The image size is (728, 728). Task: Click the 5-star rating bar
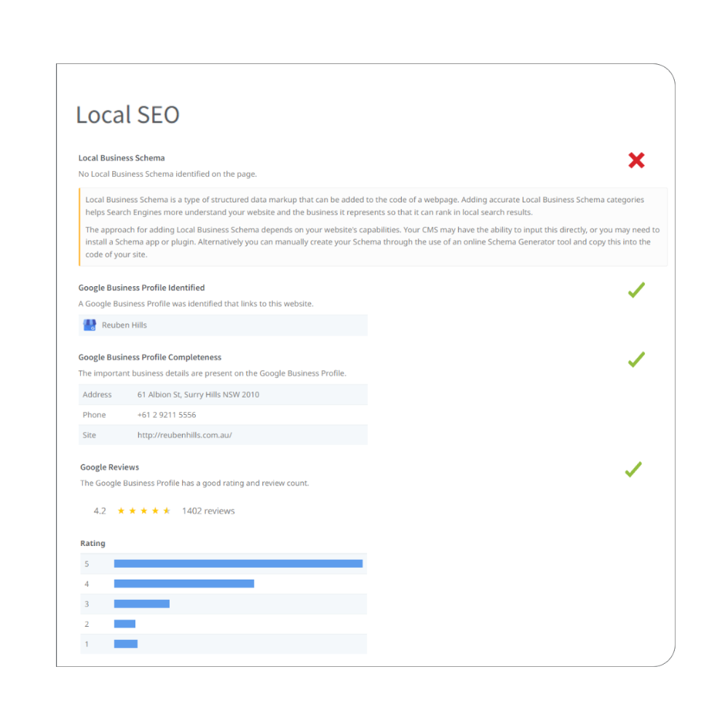coord(238,563)
